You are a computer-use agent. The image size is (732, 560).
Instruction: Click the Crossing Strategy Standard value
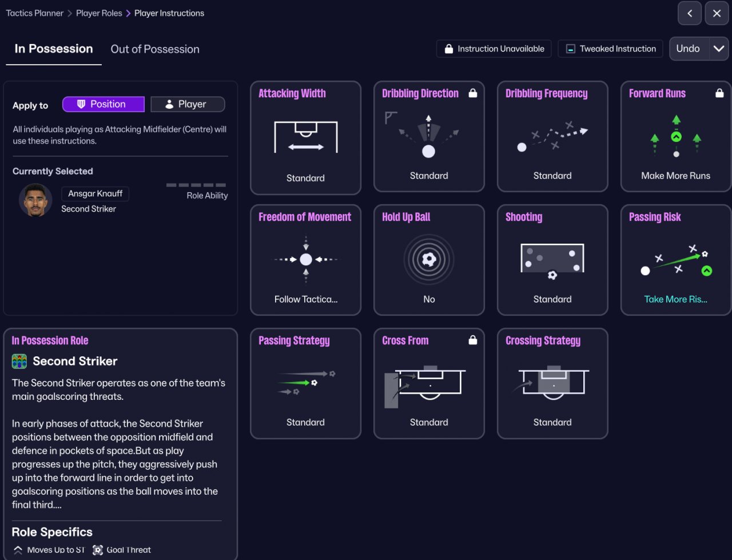point(552,422)
